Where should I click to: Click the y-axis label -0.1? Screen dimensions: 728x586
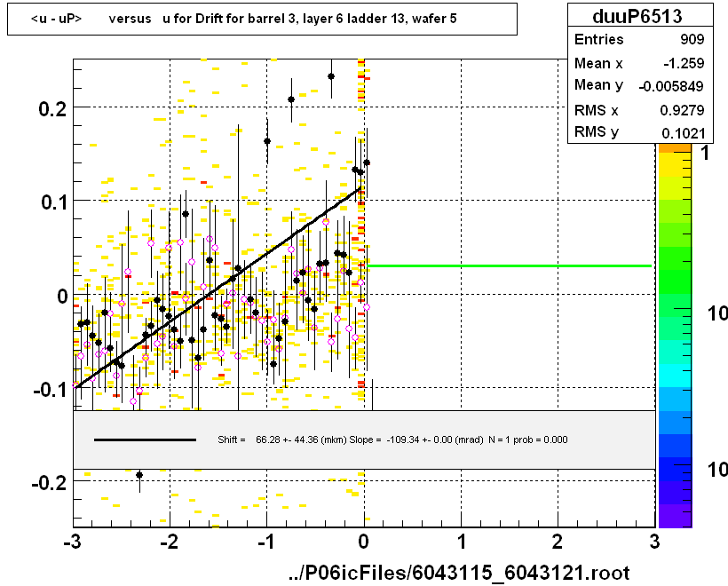(x=50, y=390)
